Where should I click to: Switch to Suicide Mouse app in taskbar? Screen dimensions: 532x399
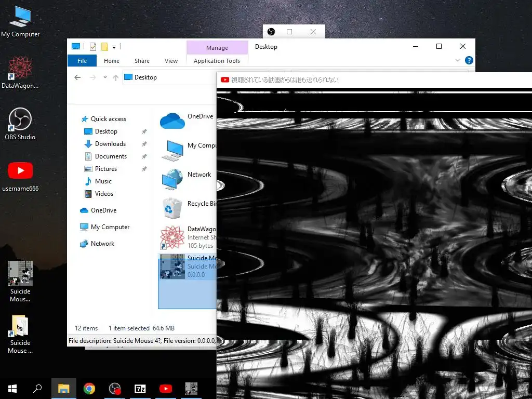tap(191, 389)
